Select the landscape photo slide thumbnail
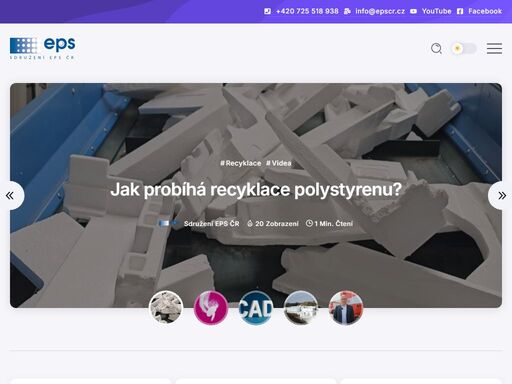 [x=301, y=307]
